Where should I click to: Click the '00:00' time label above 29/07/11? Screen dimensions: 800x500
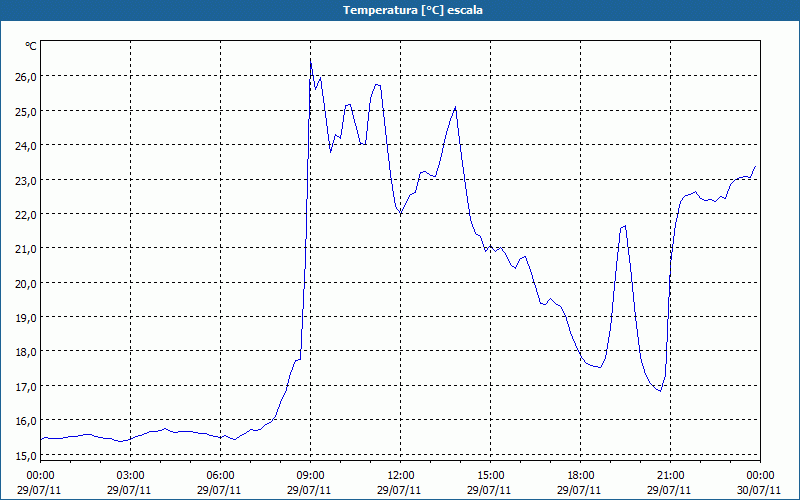(41, 476)
